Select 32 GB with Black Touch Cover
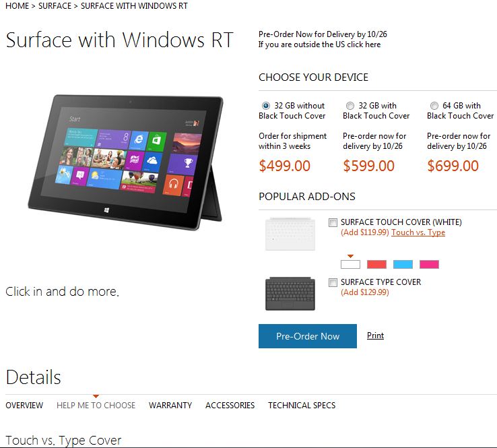Screen dimensions: 497x448 (350, 106)
